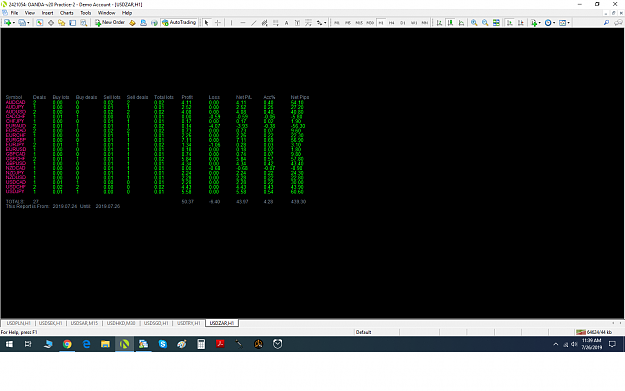Open the Help menu
This screenshot has width=625, height=391.
pyautogui.click(x=127, y=13)
